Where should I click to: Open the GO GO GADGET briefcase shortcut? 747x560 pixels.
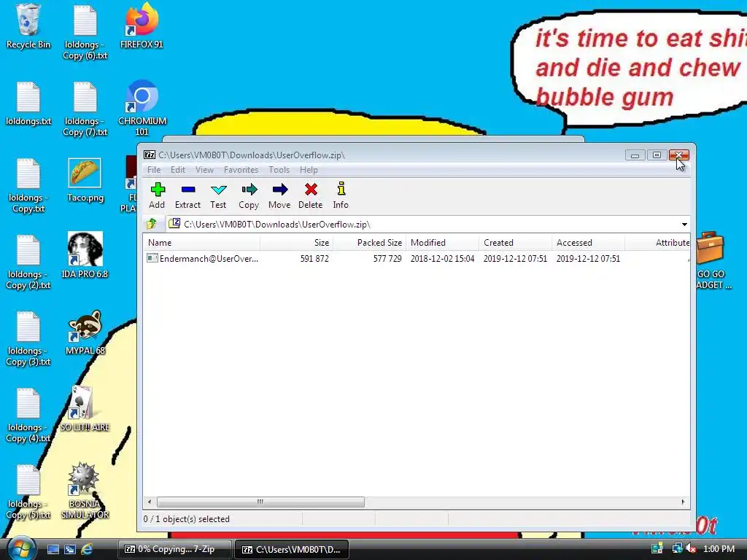712,260
